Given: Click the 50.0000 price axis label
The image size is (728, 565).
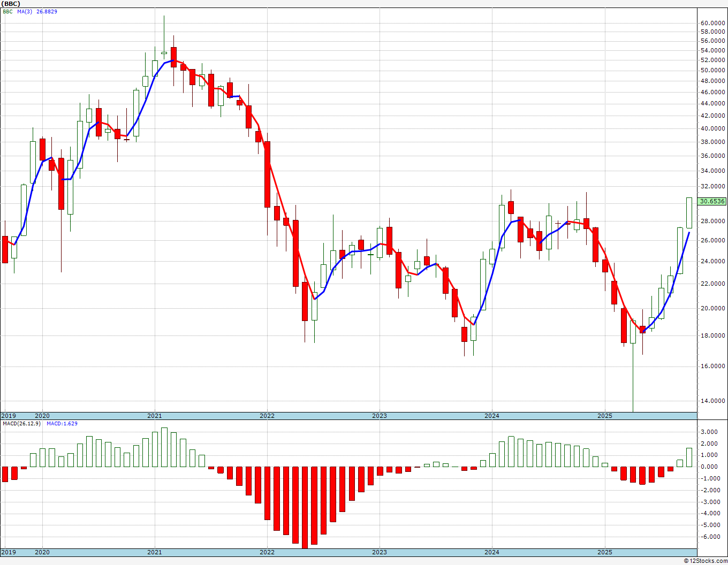Looking at the screenshot, I should pyautogui.click(x=712, y=70).
